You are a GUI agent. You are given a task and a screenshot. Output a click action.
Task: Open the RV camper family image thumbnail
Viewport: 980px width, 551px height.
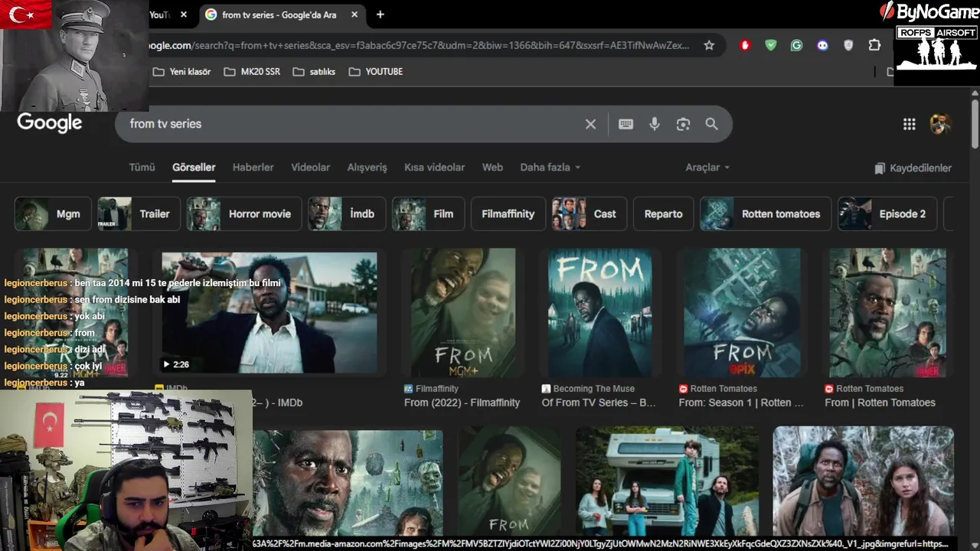pyautogui.click(x=668, y=482)
